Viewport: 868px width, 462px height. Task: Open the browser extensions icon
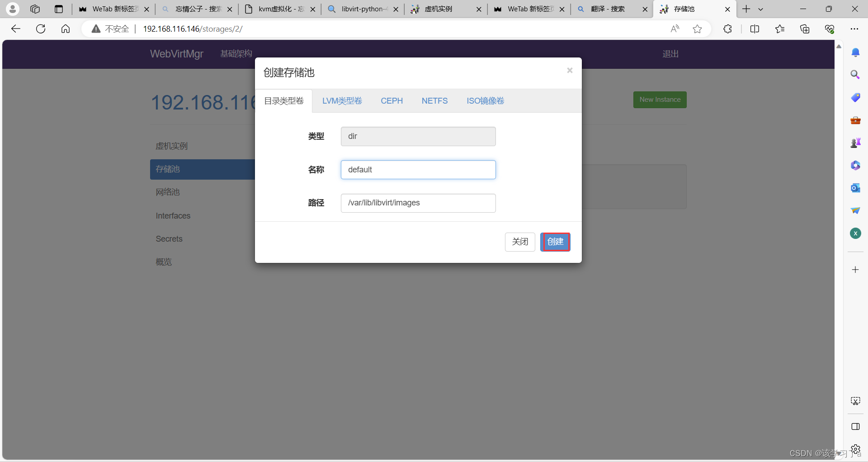pyautogui.click(x=727, y=29)
